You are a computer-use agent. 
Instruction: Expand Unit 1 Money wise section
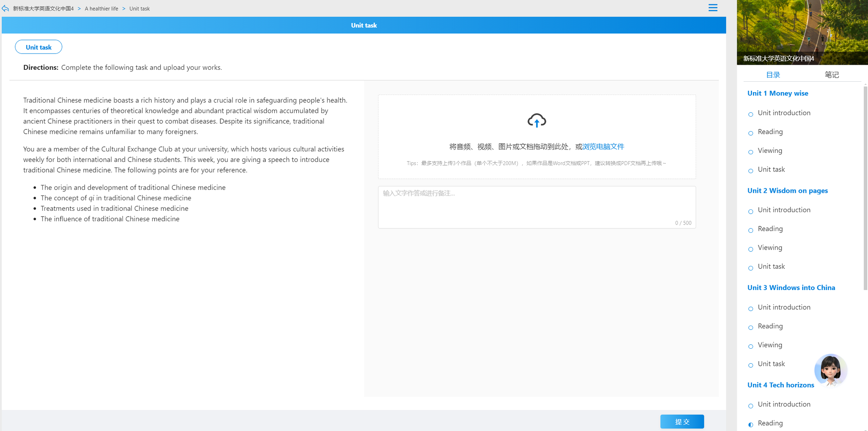pos(777,93)
